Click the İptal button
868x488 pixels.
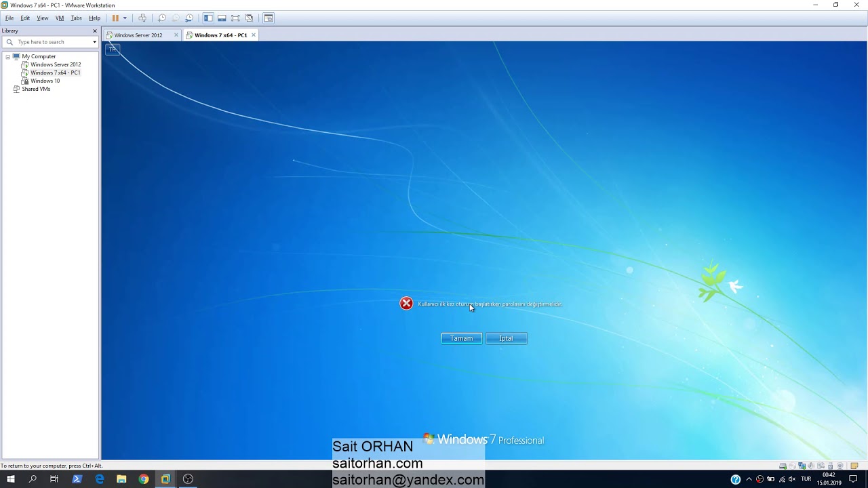tap(507, 338)
